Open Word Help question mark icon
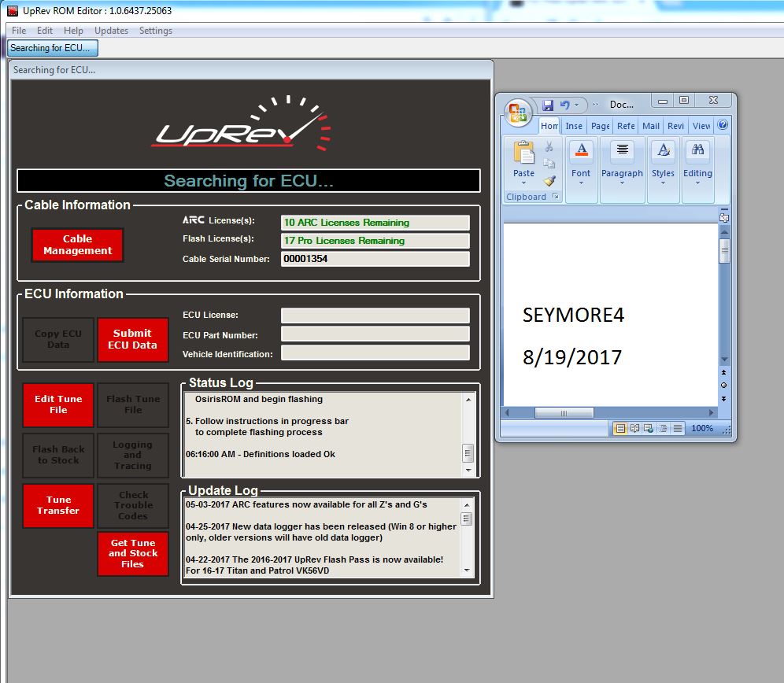The height and width of the screenshot is (683, 784). click(x=723, y=125)
